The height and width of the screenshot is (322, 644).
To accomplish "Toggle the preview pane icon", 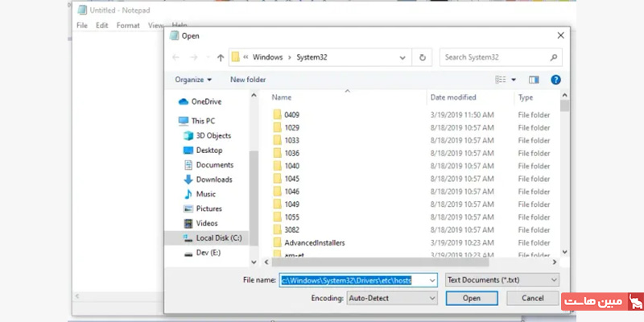I will tap(534, 80).
